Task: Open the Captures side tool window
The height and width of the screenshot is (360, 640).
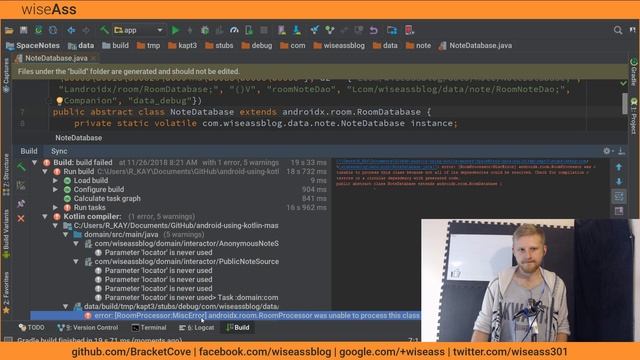Action: click(6, 75)
